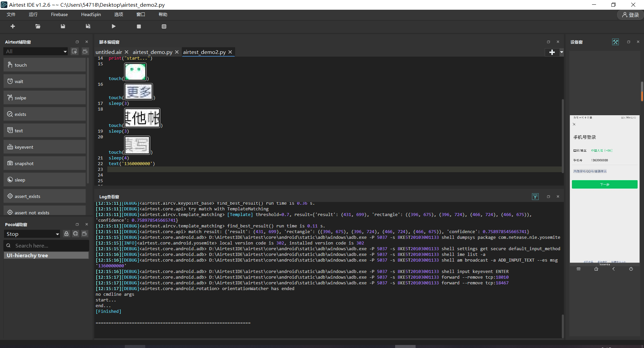644x348 pixels.
Task: Insert an assert_exists command
Action: [45, 196]
